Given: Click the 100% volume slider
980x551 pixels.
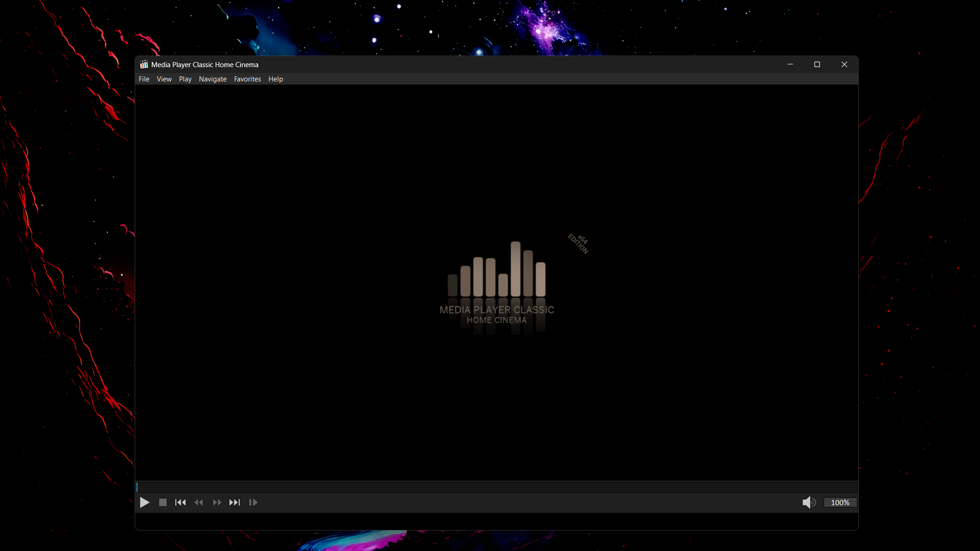Looking at the screenshot, I should tap(840, 502).
